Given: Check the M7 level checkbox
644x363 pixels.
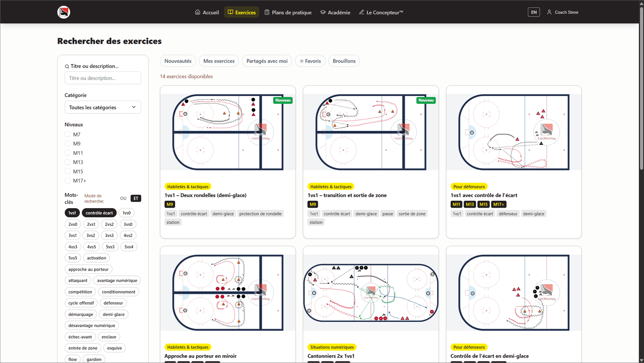Looking at the screenshot, I should pyautogui.click(x=67, y=134).
